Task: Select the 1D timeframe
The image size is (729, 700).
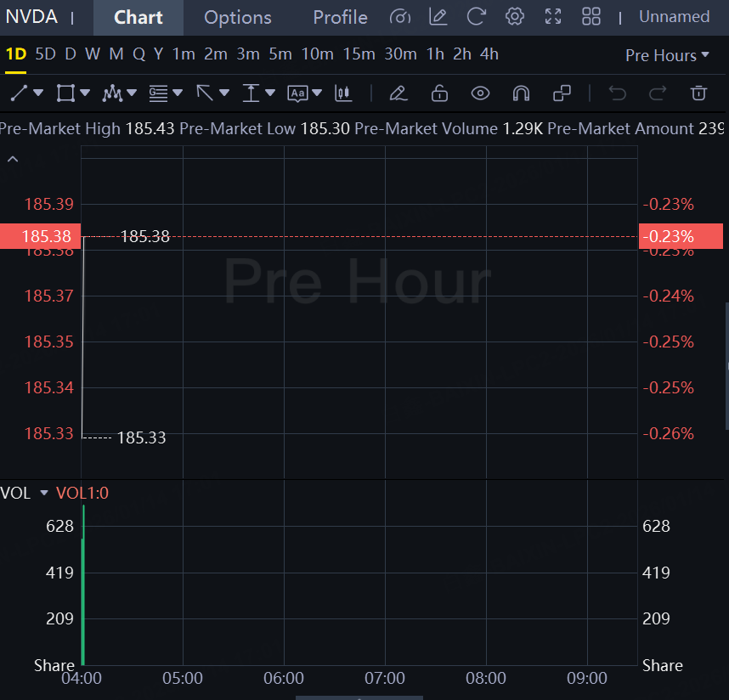Action: click(x=15, y=54)
